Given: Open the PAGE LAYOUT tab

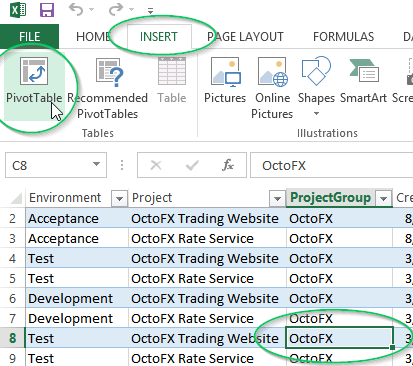Looking at the screenshot, I should click(245, 37).
